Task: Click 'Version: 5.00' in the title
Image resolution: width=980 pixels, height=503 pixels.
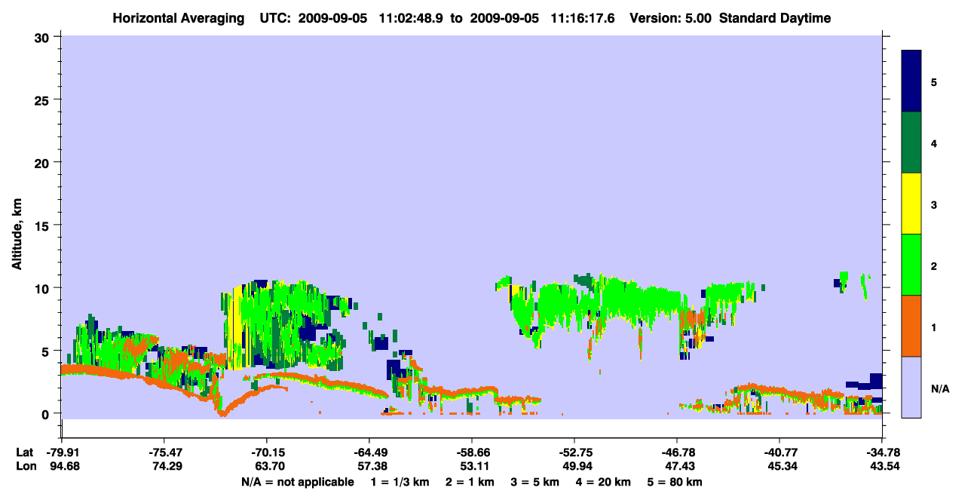Action: coord(669,18)
